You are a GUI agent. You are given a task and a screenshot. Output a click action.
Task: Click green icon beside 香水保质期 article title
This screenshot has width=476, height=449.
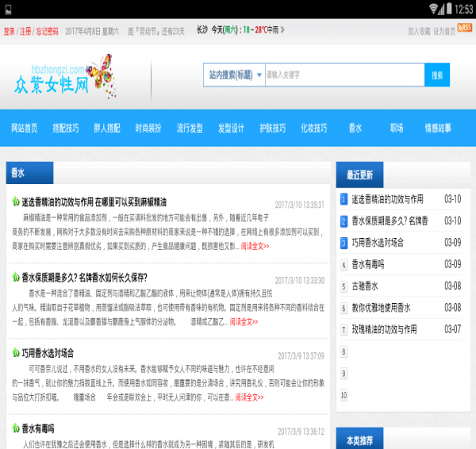point(16,277)
